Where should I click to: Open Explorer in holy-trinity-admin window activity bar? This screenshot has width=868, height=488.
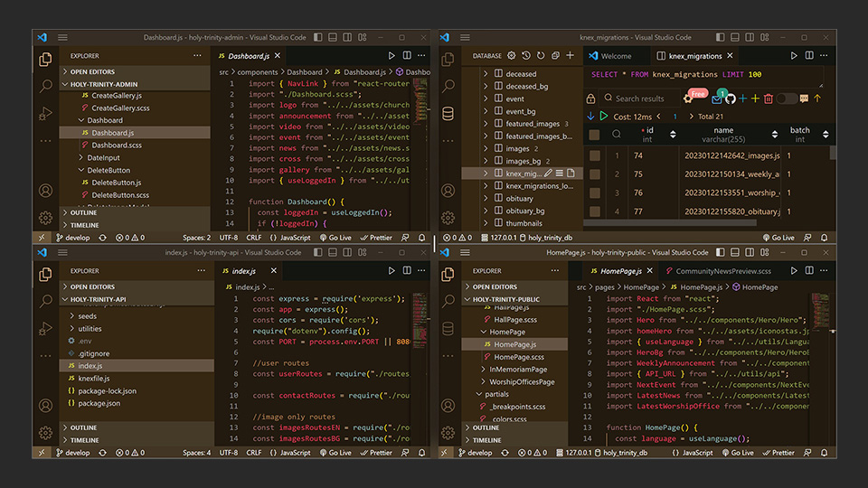[45, 60]
